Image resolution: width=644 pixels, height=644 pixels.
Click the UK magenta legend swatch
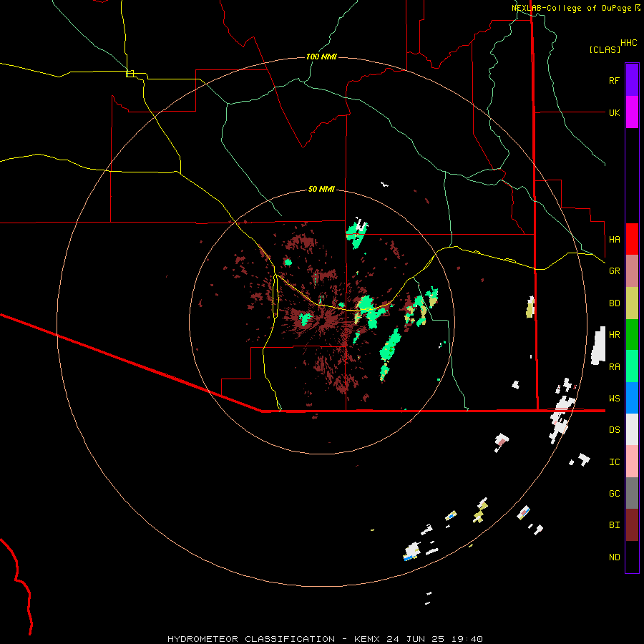click(632, 112)
